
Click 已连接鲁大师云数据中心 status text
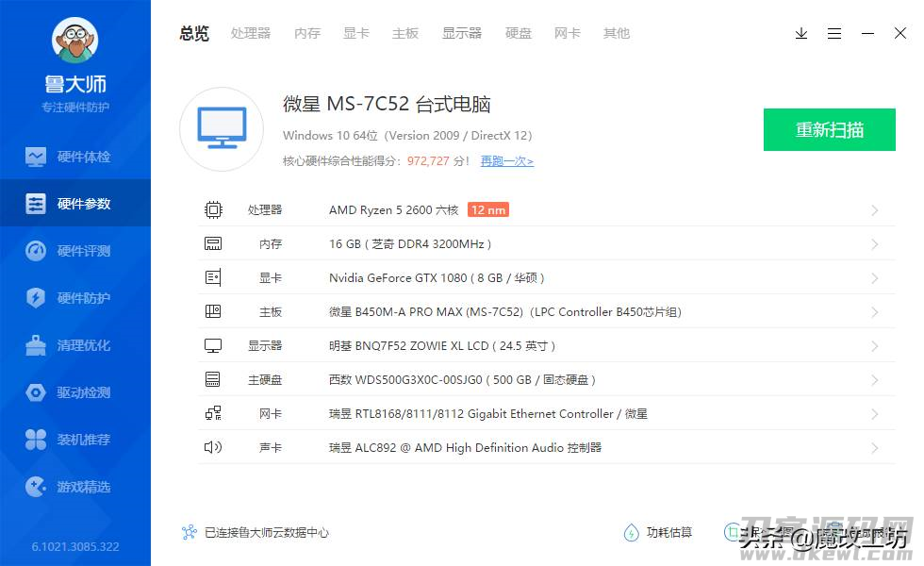click(x=266, y=532)
